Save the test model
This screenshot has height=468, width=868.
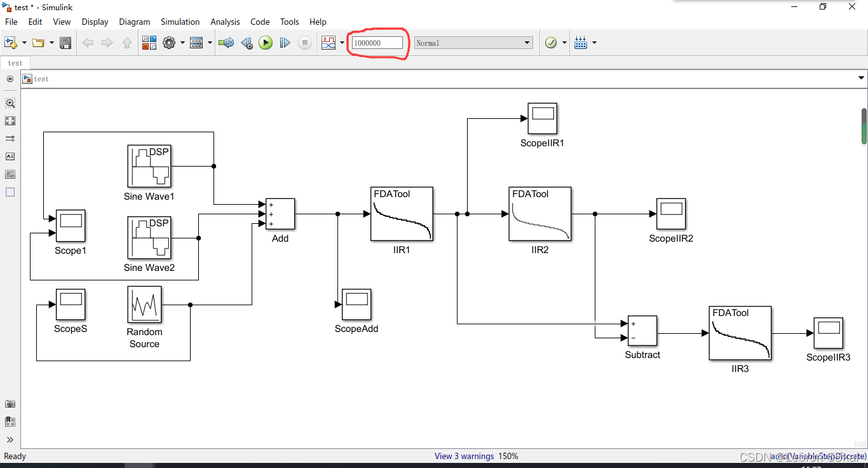point(65,43)
